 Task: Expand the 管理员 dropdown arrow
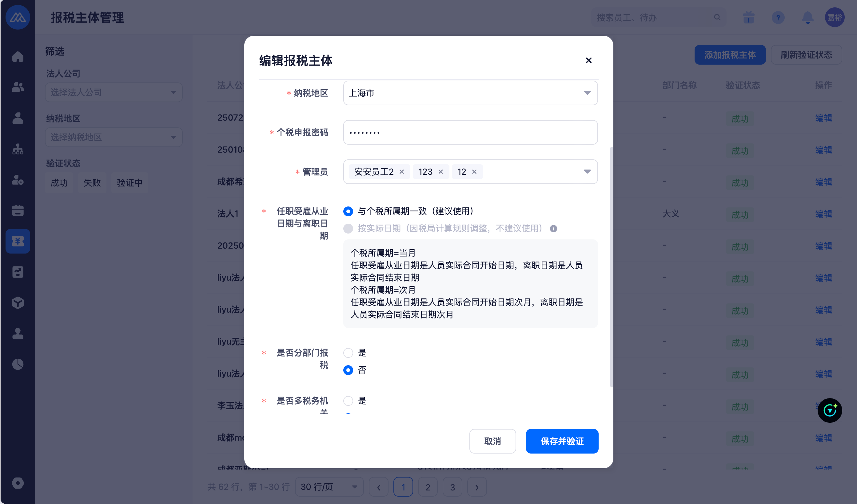point(587,172)
